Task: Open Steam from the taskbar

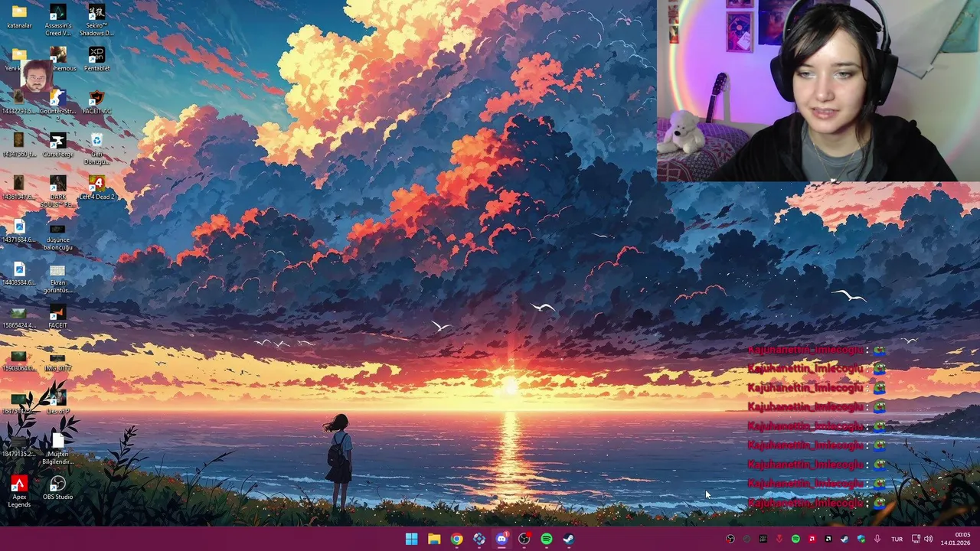Action: pyautogui.click(x=569, y=539)
